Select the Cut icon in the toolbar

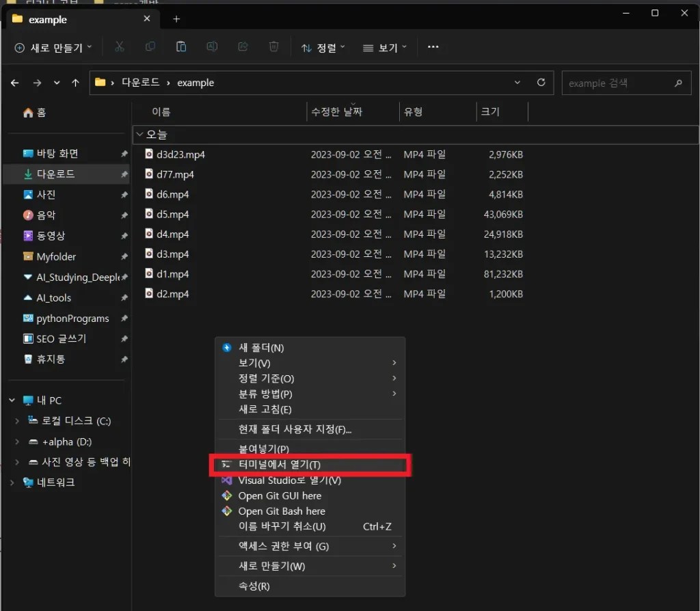(119, 47)
